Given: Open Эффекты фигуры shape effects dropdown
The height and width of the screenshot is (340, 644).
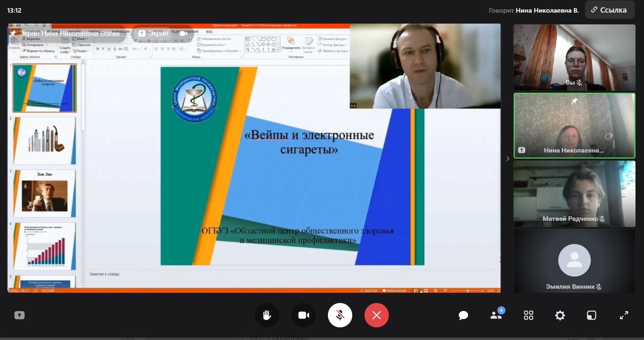Looking at the screenshot, I should click(333, 51).
